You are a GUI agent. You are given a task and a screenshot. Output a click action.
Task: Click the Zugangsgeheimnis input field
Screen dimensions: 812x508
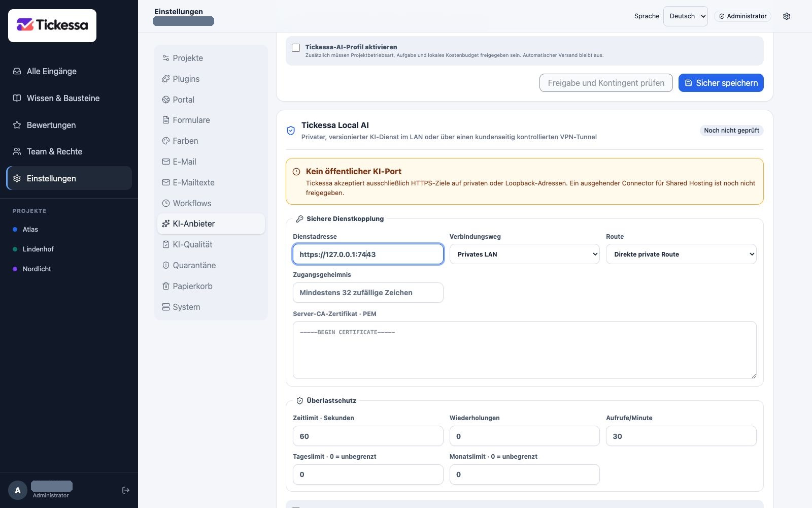pos(368,293)
